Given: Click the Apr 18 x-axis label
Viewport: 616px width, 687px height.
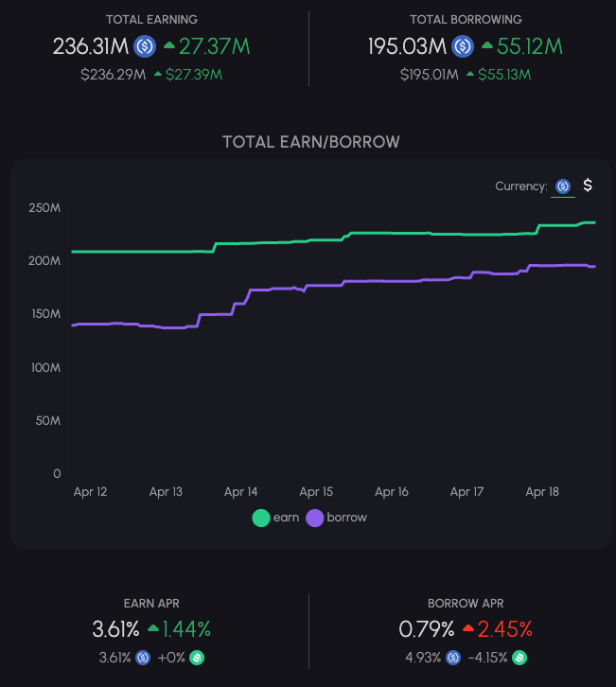Looking at the screenshot, I should point(542,492).
